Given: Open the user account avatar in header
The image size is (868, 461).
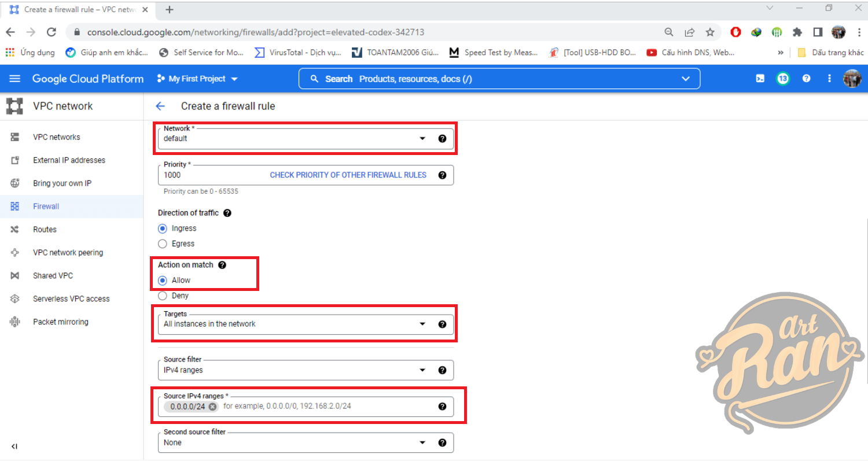Looking at the screenshot, I should point(852,79).
